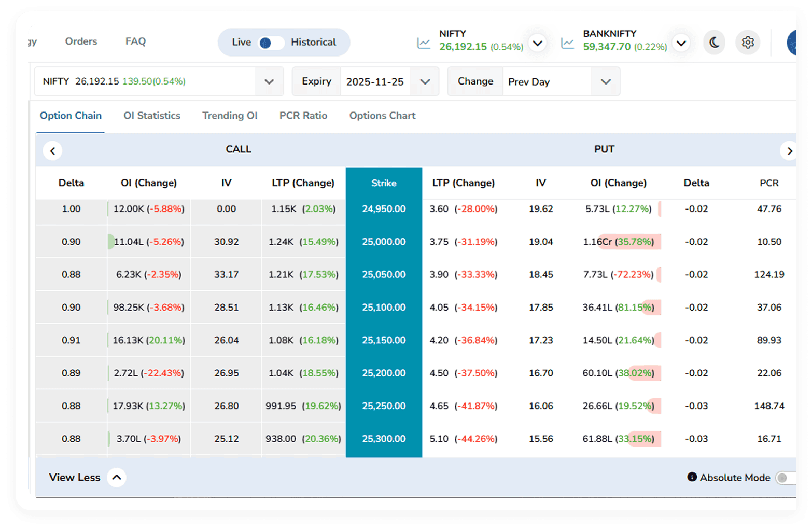Expand NIFTY index header chevron
Image resolution: width=812 pixels, height=530 pixels.
tap(538, 43)
